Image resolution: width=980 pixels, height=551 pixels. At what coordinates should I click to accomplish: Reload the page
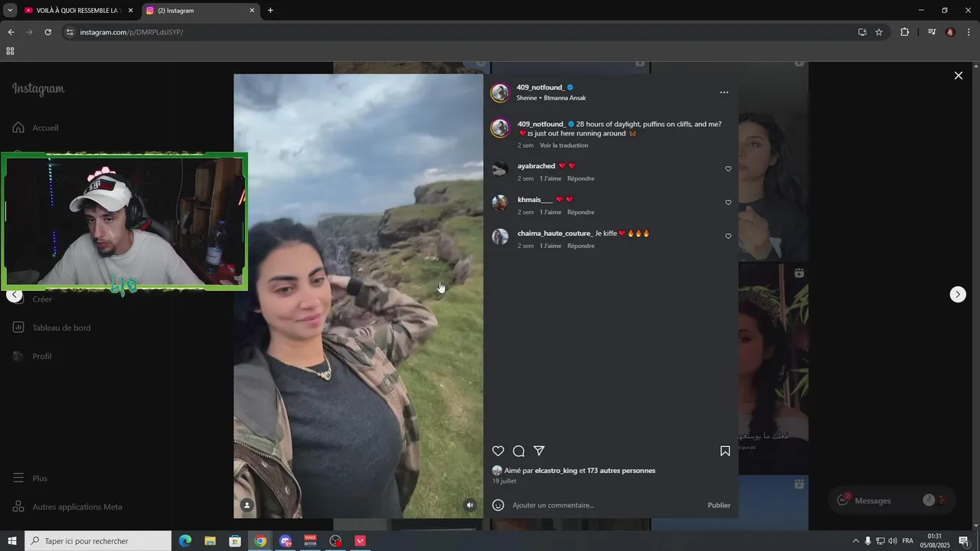tap(47, 32)
